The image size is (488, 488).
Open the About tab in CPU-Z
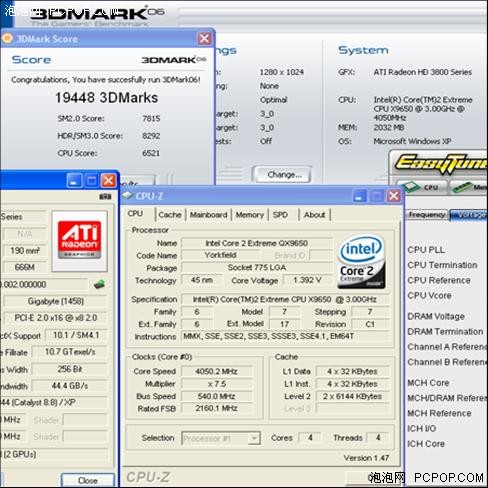(x=314, y=215)
